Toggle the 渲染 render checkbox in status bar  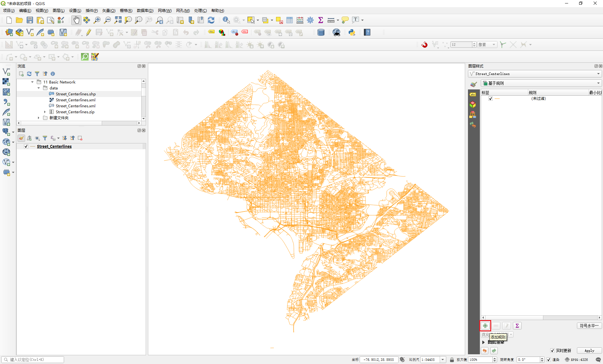(549, 360)
